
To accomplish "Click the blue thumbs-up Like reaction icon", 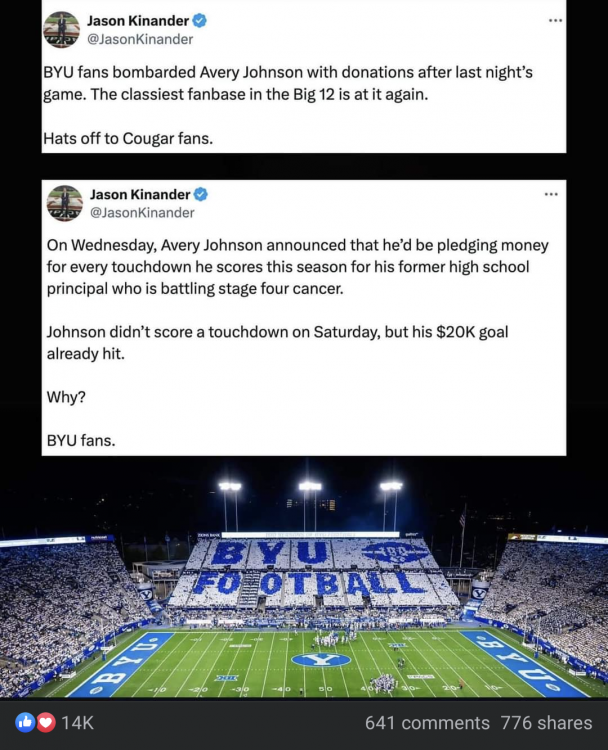I will pyautogui.click(x=25, y=722).
